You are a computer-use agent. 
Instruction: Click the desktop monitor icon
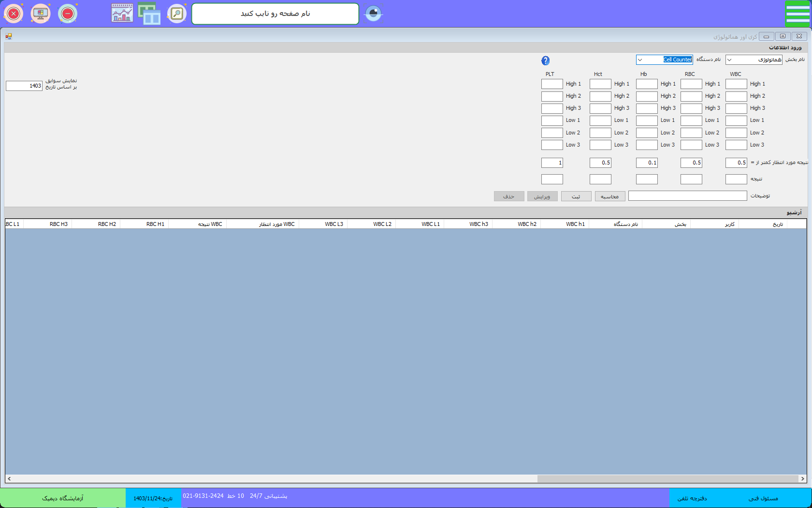point(41,14)
